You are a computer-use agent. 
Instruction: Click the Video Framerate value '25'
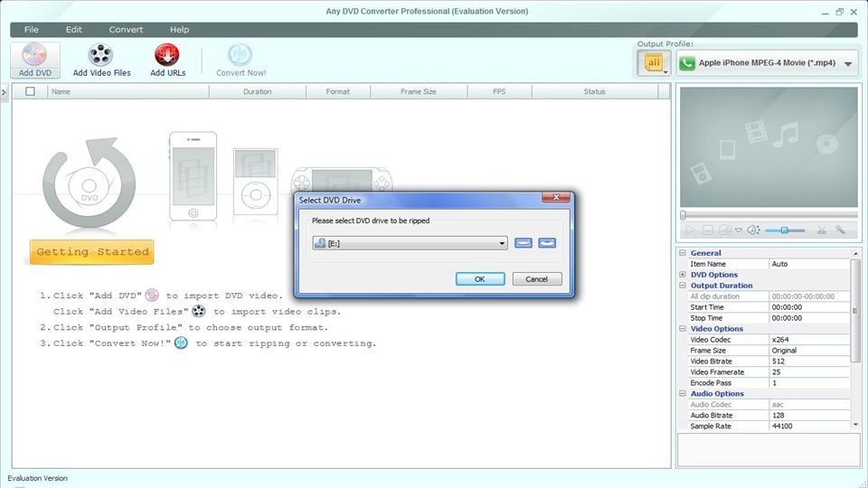[809, 371]
